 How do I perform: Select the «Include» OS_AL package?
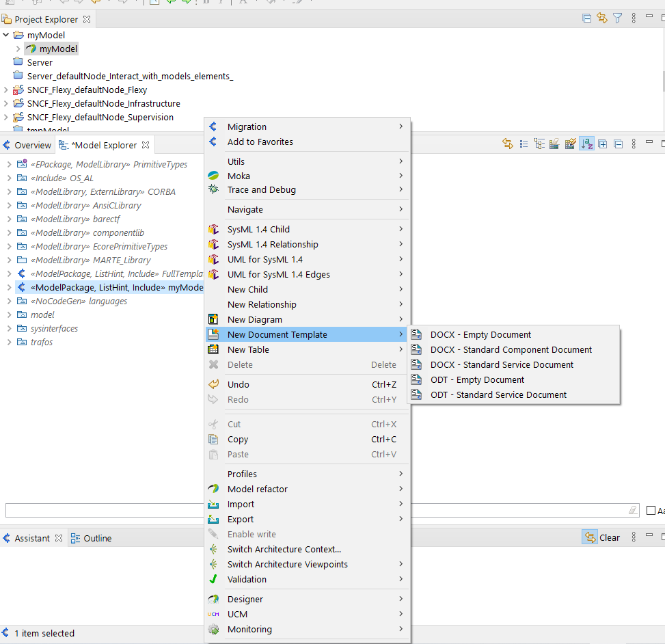(x=62, y=178)
